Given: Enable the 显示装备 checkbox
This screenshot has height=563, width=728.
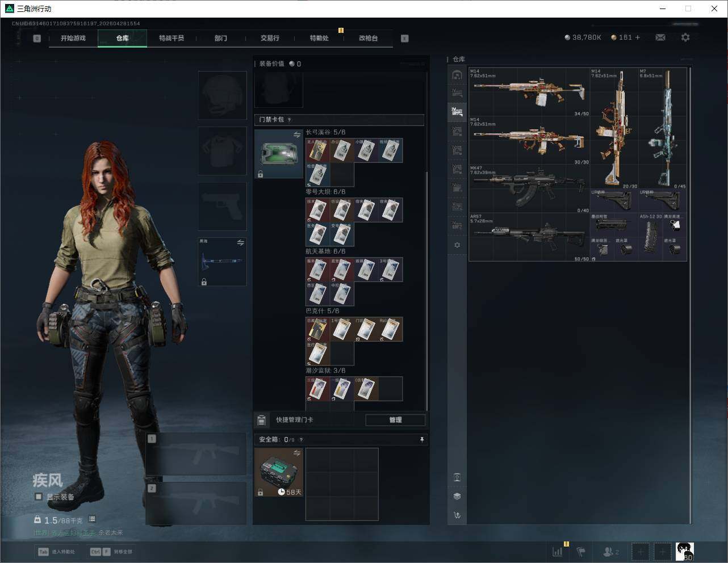Looking at the screenshot, I should pos(39,497).
